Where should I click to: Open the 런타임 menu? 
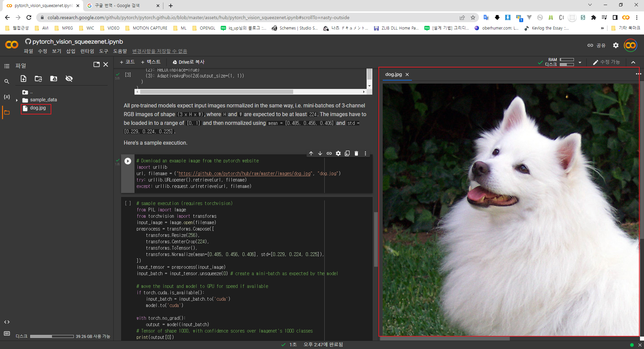(x=87, y=51)
